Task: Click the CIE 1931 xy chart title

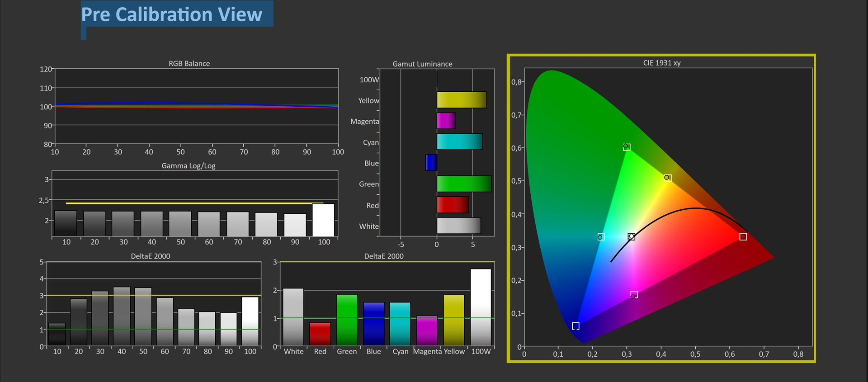Action: click(x=661, y=63)
